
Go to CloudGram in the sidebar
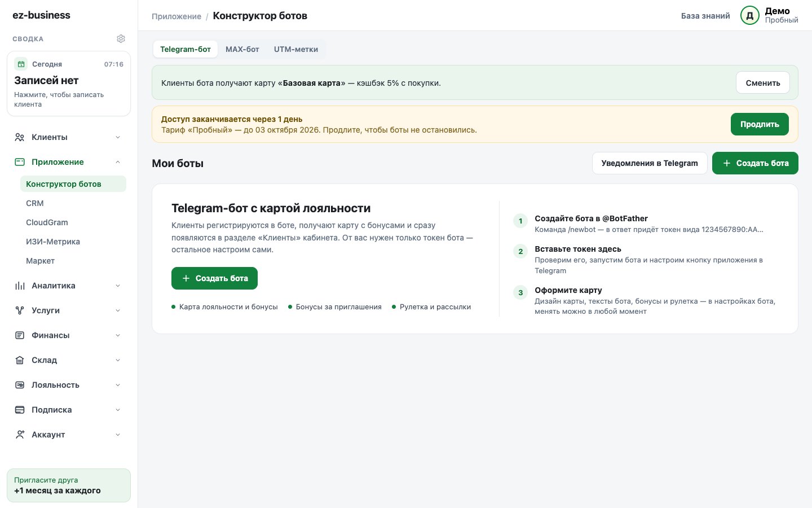[x=73, y=222]
